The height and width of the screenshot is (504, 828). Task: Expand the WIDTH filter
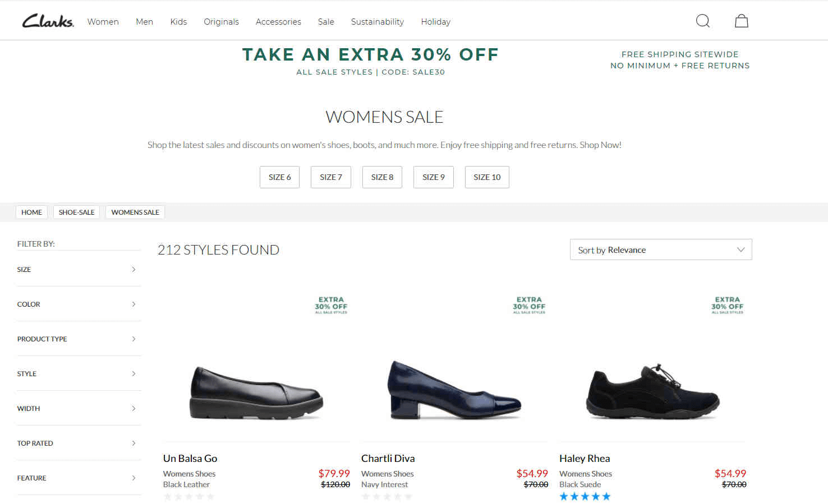pyautogui.click(x=79, y=409)
